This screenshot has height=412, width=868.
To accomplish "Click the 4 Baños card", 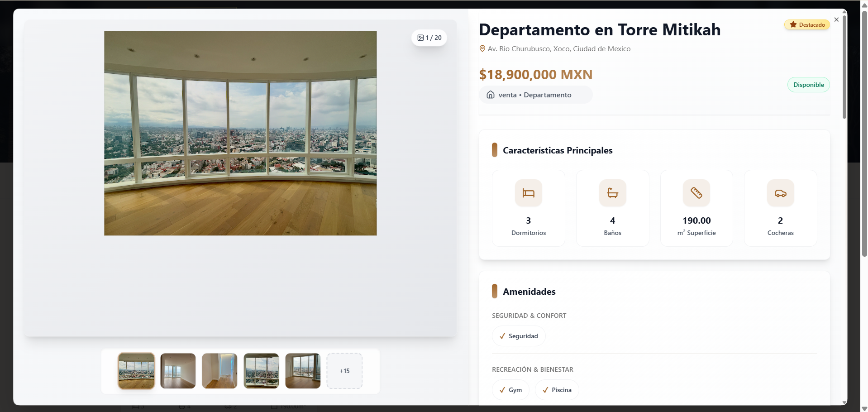I will (612, 208).
